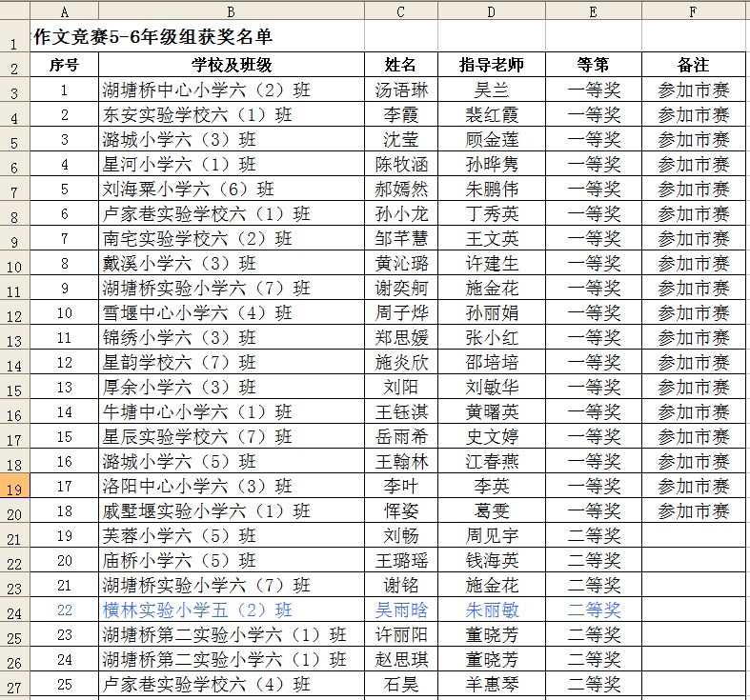
Task: Select row 27 header
Action: pos(15,684)
